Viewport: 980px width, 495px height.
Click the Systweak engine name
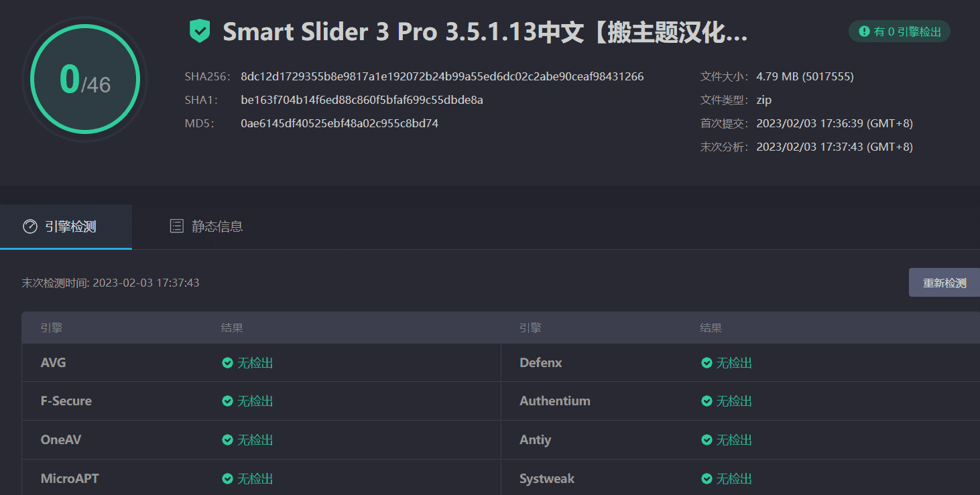[547, 479]
